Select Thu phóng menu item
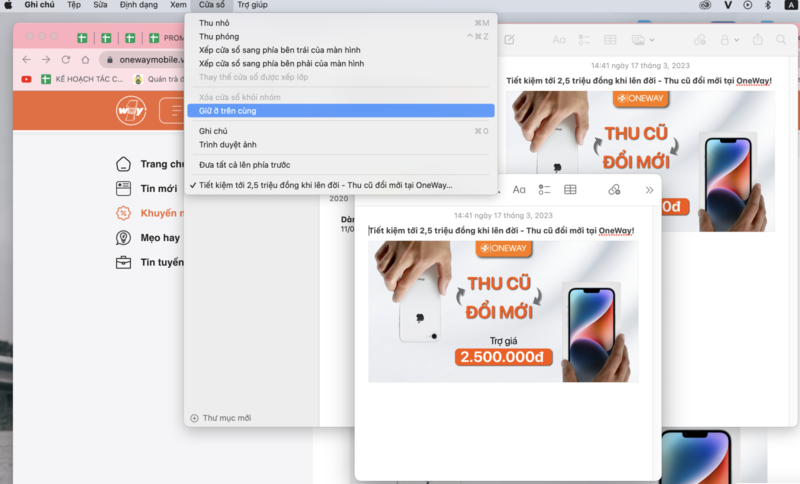Screen dimensions: 800x484 point(341,37)
